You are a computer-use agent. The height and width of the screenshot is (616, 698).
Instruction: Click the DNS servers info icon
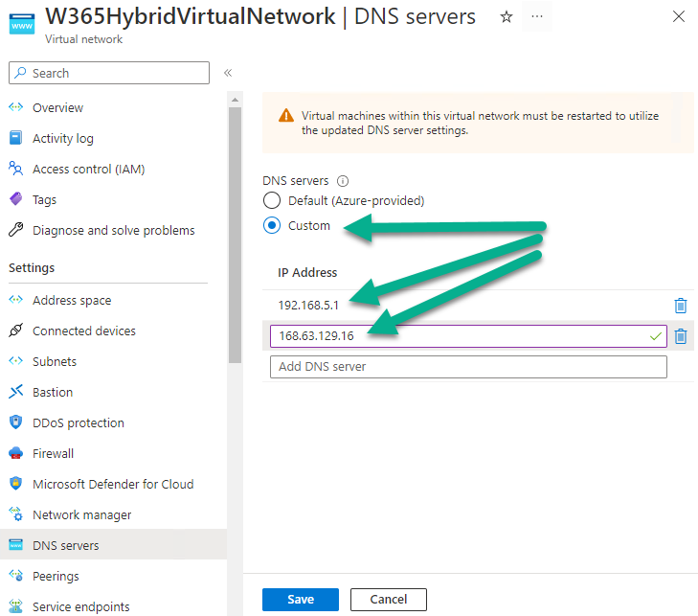click(x=343, y=181)
